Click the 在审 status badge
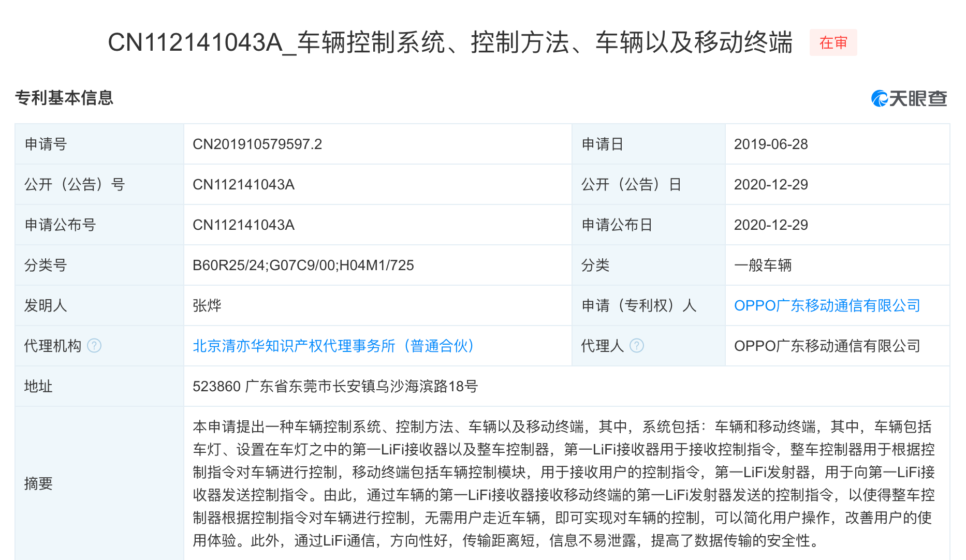Image resolution: width=966 pixels, height=560 pixels. 833,42
